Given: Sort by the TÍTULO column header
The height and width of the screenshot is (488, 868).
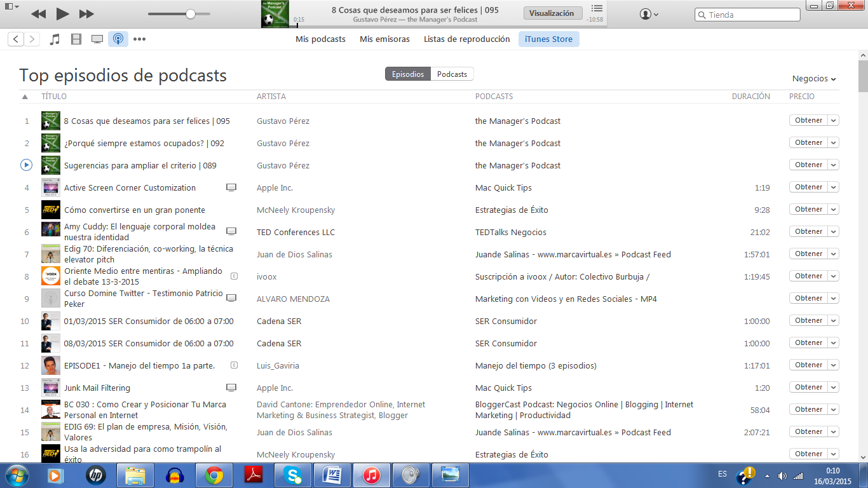Looking at the screenshot, I should (x=54, y=97).
